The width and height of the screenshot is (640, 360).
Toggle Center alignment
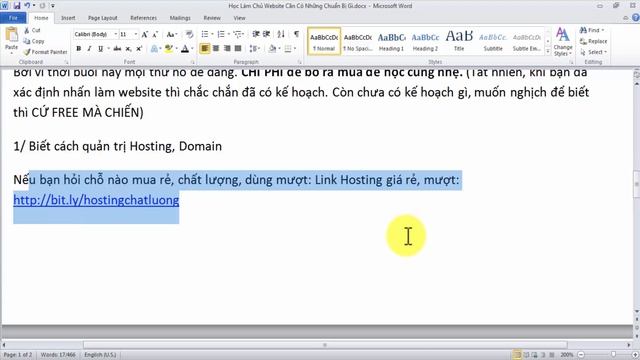click(x=216, y=49)
